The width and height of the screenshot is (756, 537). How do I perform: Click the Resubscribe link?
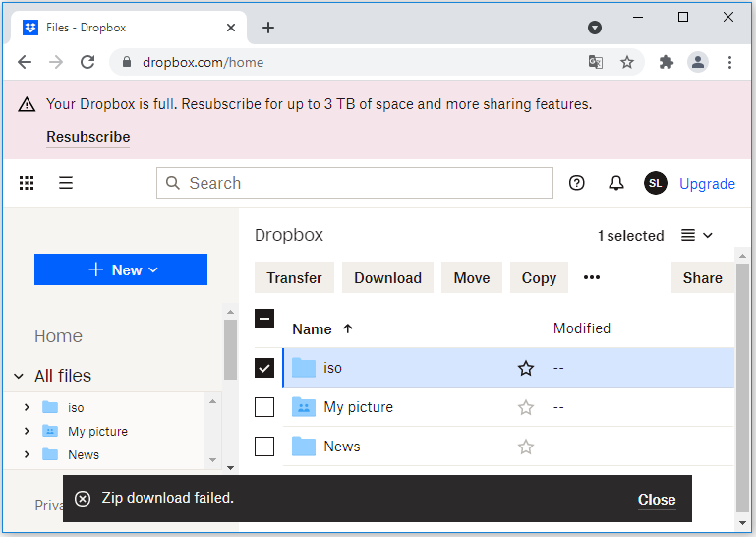[88, 137]
